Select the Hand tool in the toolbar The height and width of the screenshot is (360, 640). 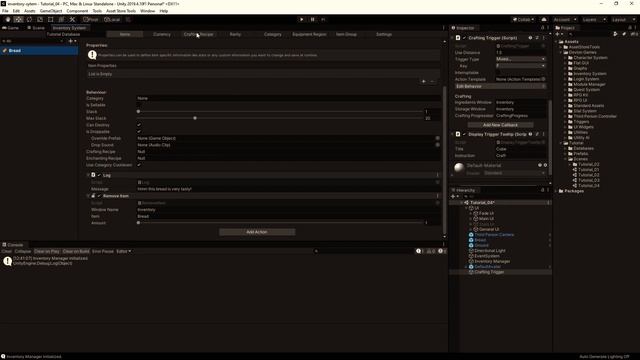[8, 20]
